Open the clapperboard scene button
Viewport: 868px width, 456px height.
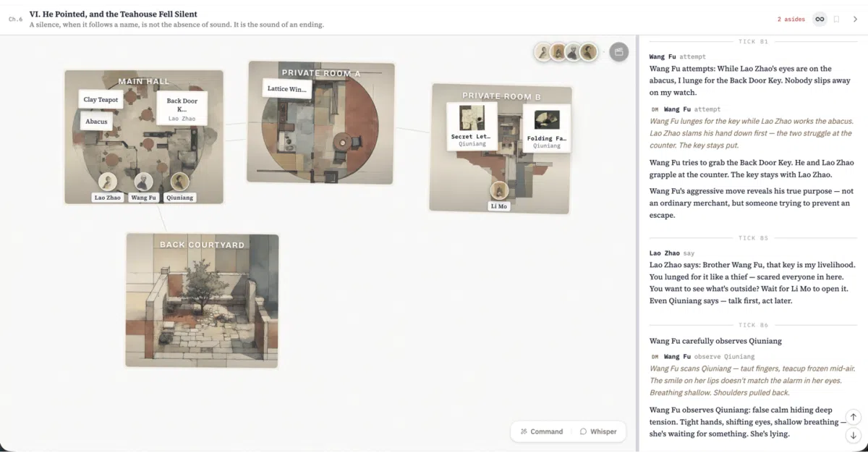pyautogui.click(x=619, y=51)
